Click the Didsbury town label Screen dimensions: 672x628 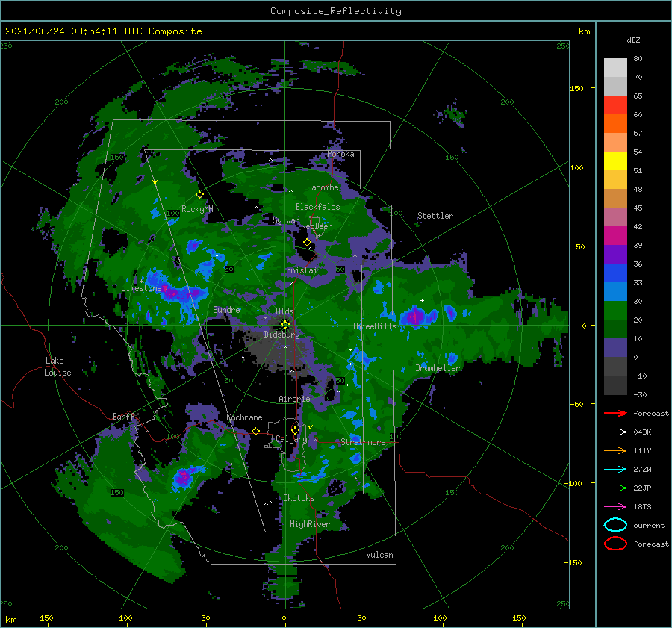(x=282, y=335)
